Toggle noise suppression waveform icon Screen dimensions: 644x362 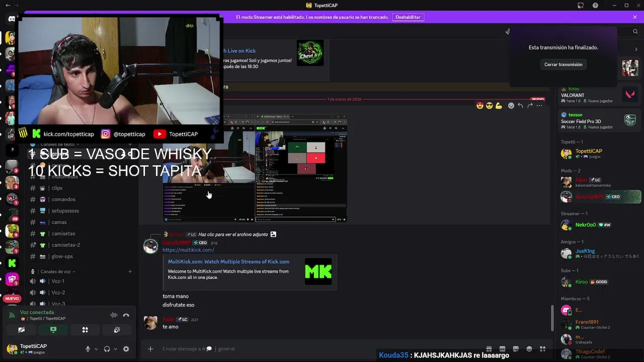[114, 315]
